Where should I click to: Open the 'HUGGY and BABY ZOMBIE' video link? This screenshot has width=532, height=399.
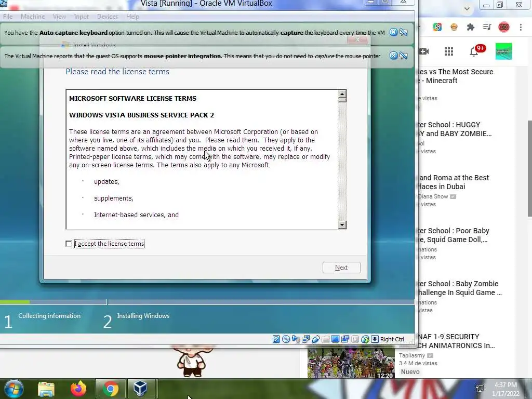point(455,129)
